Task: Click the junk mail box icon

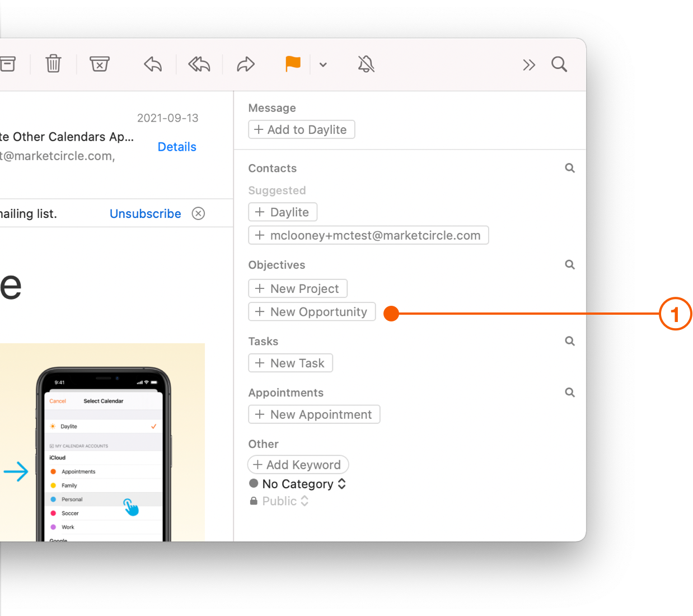Action: [x=100, y=64]
